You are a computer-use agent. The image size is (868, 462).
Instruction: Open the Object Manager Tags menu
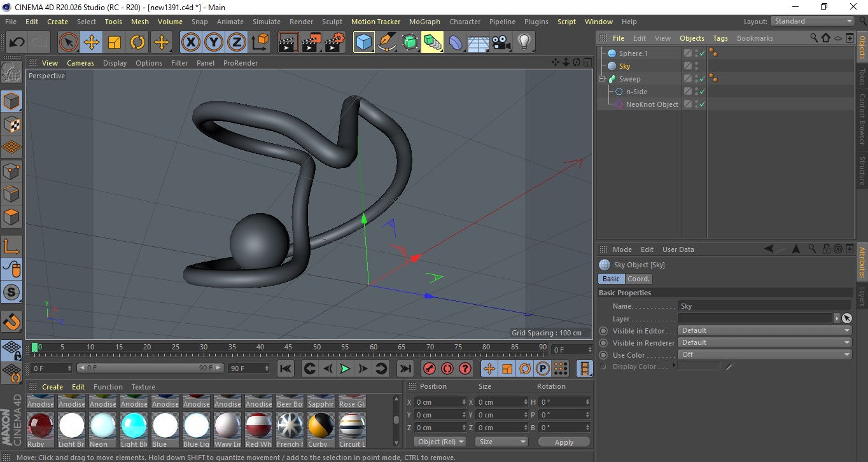point(720,38)
